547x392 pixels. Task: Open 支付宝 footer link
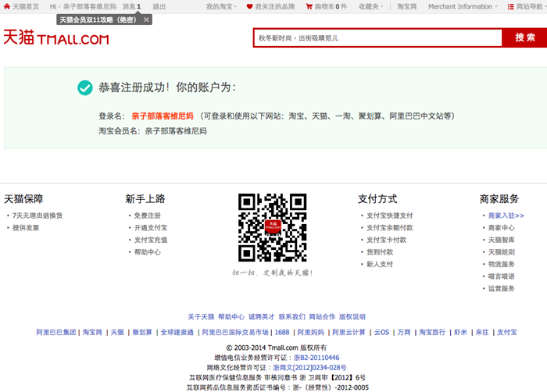click(507, 333)
